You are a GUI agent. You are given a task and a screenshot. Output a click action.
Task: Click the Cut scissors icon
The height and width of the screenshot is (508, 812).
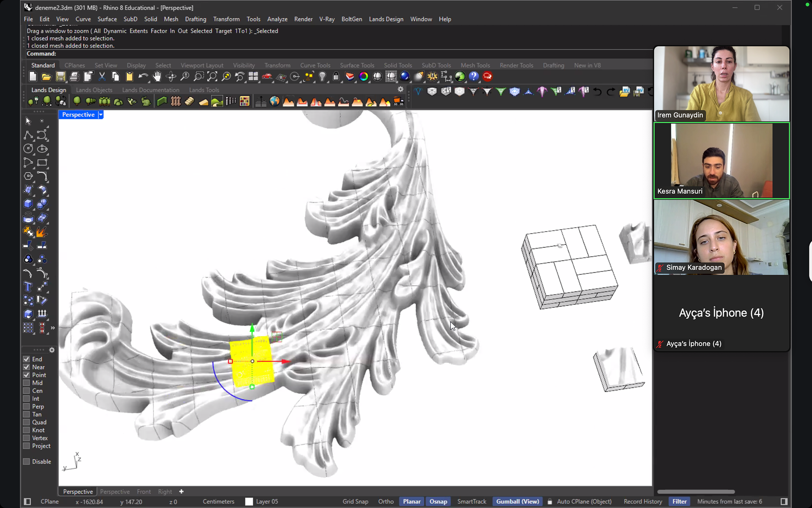coord(102,77)
